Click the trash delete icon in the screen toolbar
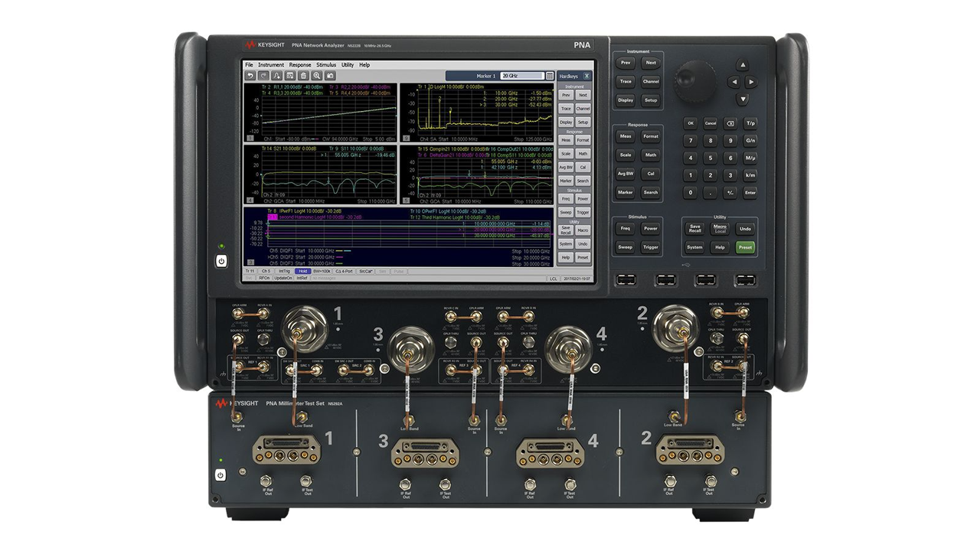This screenshot has height=551, width=980. [303, 76]
